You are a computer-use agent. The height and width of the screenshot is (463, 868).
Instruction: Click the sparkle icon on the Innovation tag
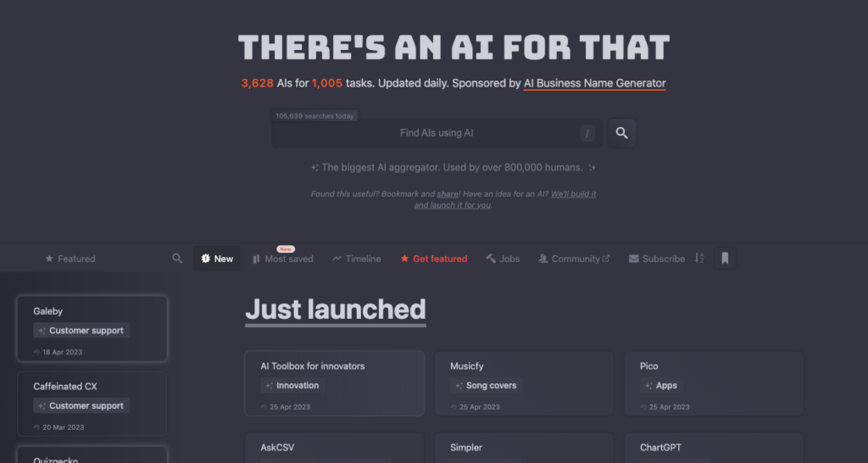(x=269, y=386)
